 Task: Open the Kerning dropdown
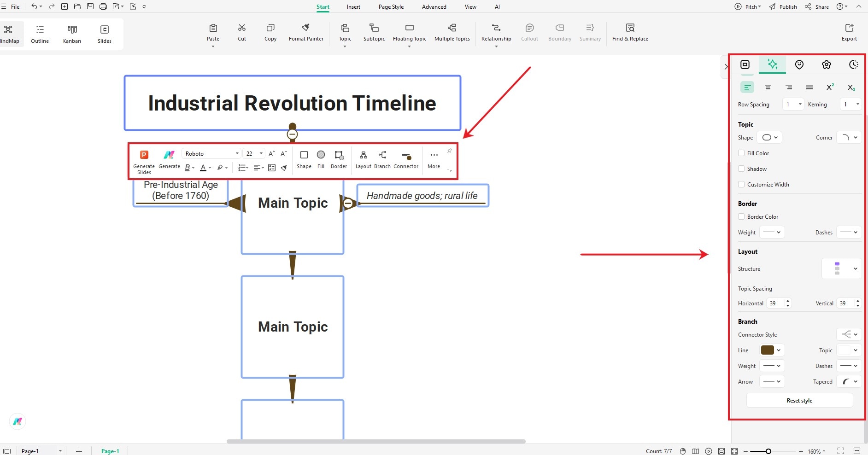(x=850, y=104)
